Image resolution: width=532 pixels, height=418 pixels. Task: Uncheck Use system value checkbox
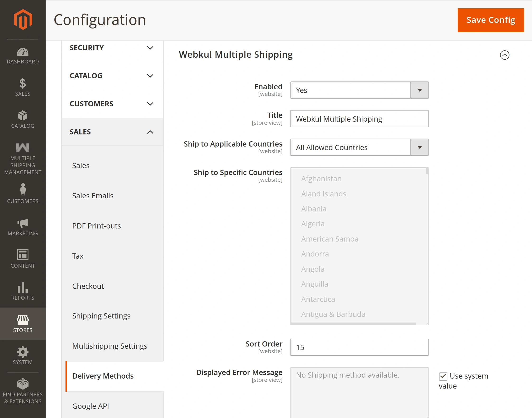point(443,376)
